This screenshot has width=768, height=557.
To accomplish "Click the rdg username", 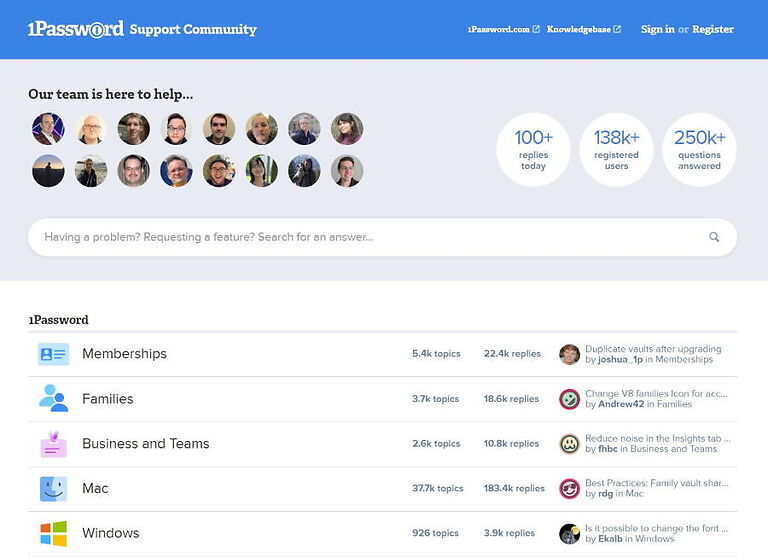I will (x=605, y=494).
